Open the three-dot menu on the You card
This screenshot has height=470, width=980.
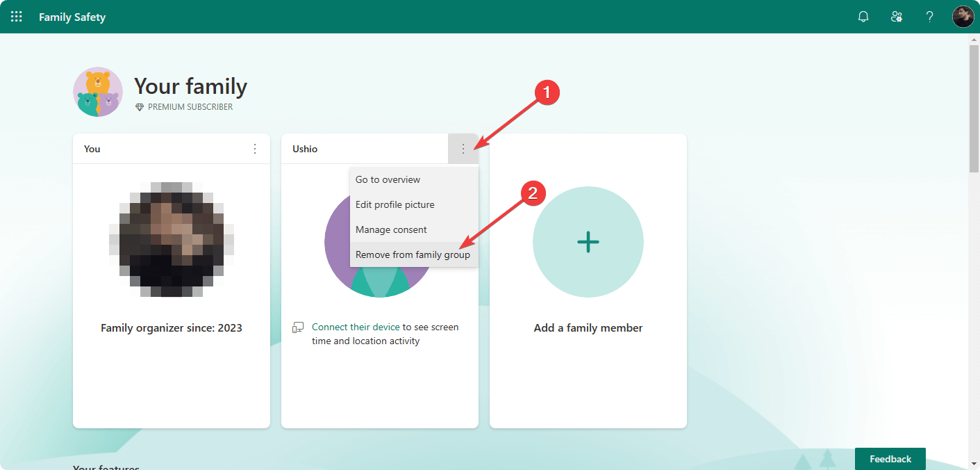[x=255, y=149]
